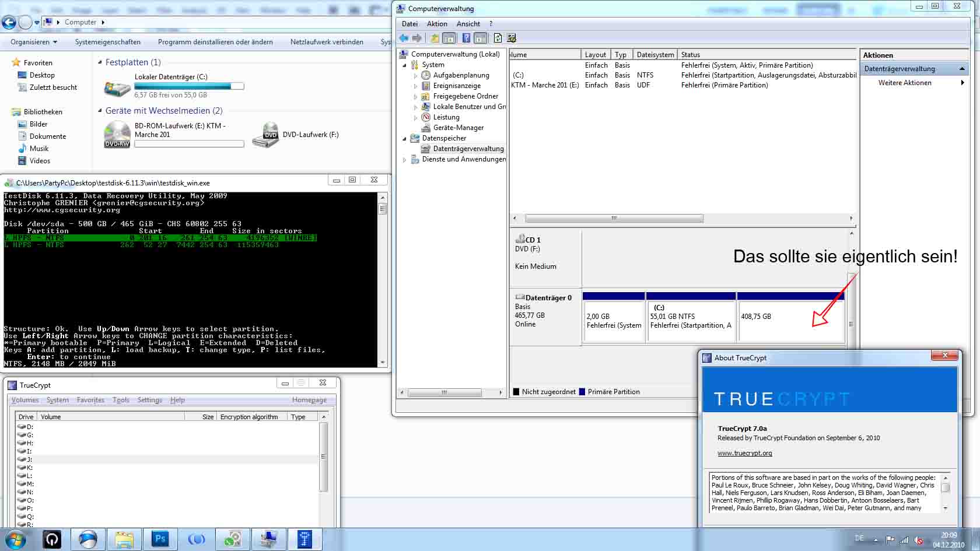This screenshot has width=980, height=551.
Task: Open the Ansicht menu in Computerverwaltung
Action: (x=468, y=24)
